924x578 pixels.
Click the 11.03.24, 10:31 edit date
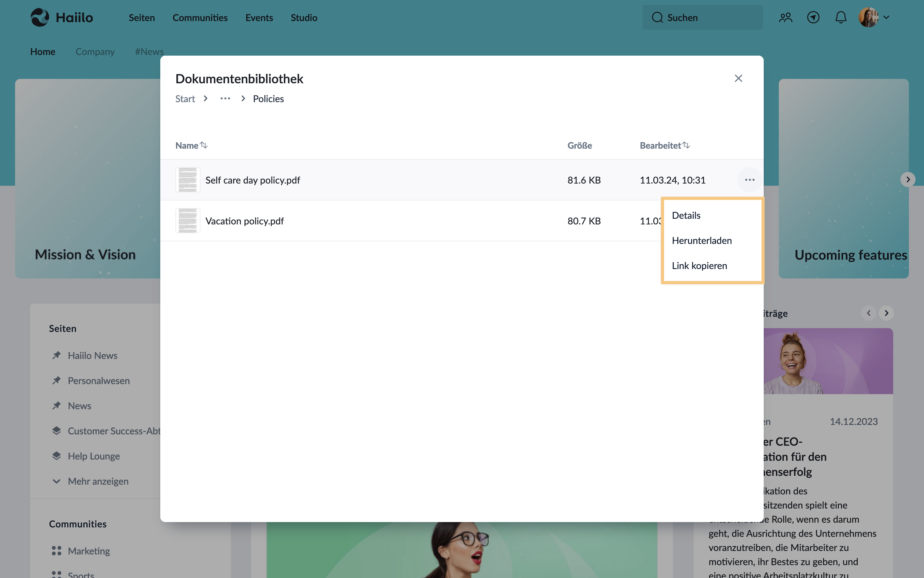coord(673,180)
